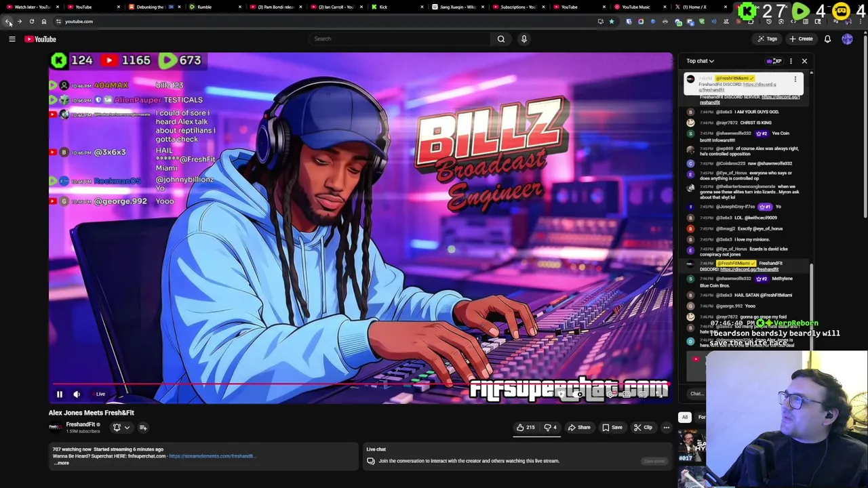Pause the live stream video

(x=59, y=394)
